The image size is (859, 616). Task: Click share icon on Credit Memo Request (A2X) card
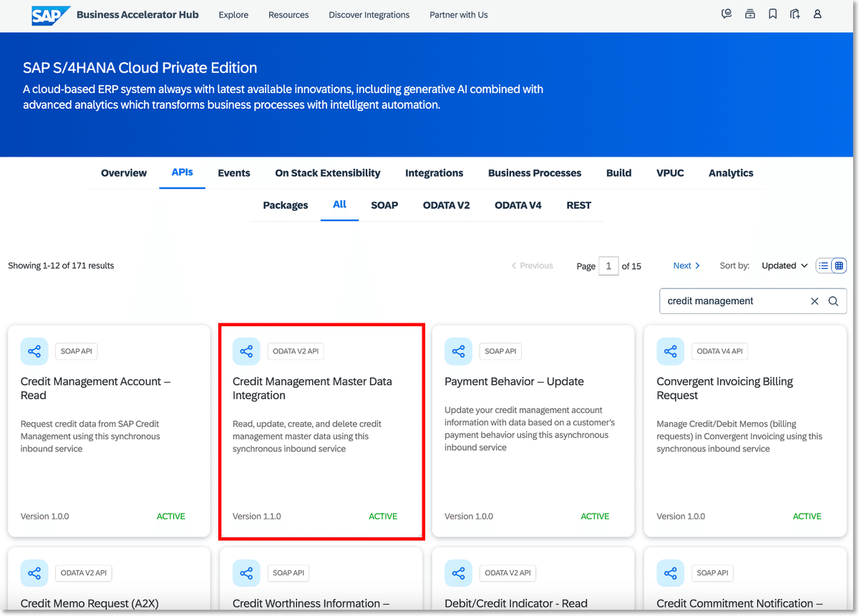click(34, 573)
